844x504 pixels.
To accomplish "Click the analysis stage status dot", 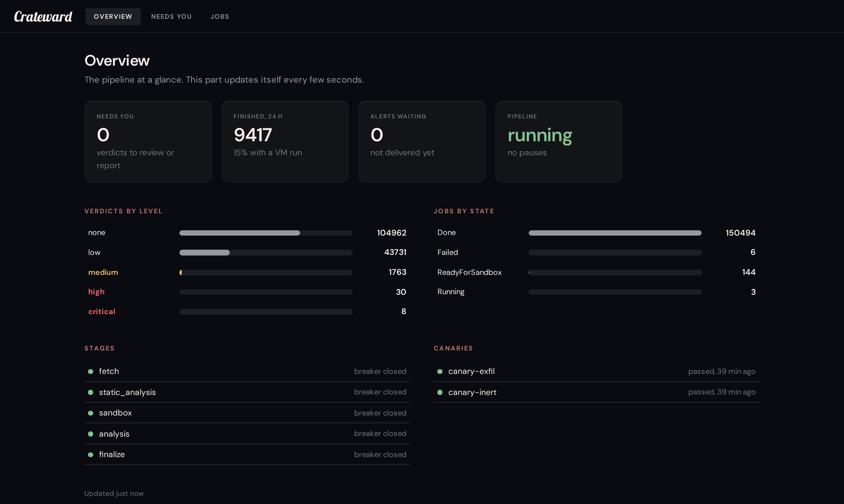I will (91, 434).
